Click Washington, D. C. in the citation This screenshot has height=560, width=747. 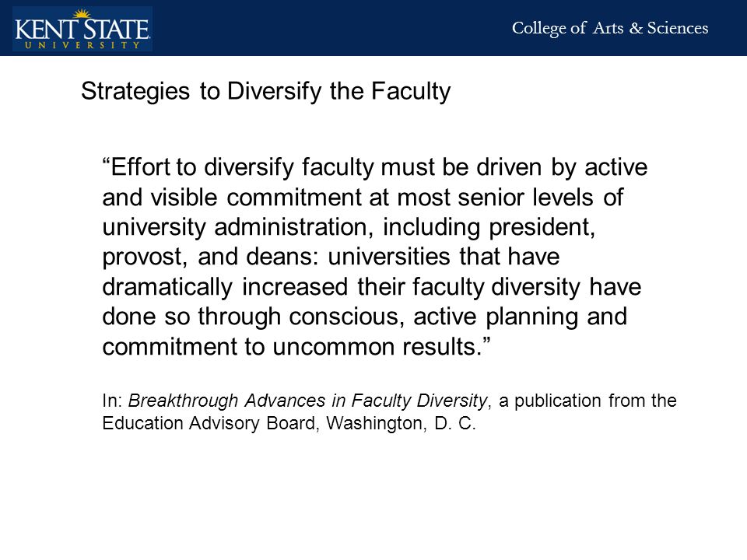coord(402,423)
